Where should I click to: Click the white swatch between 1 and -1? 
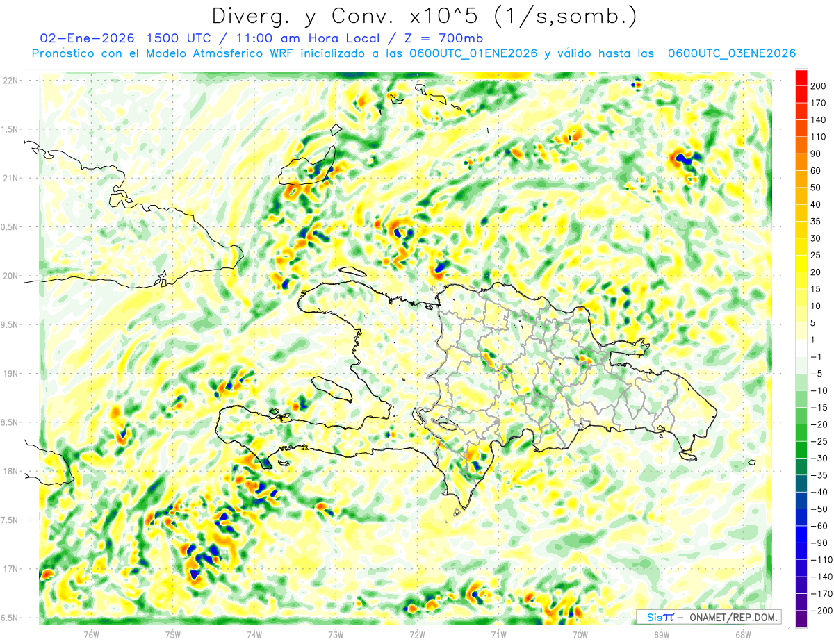tap(801, 349)
